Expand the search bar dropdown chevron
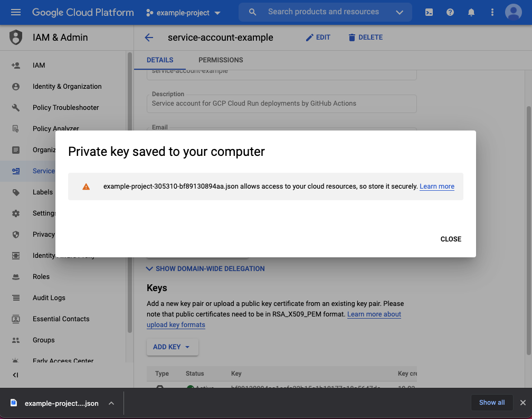This screenshot has height=419, width=532. pos(400,13)
